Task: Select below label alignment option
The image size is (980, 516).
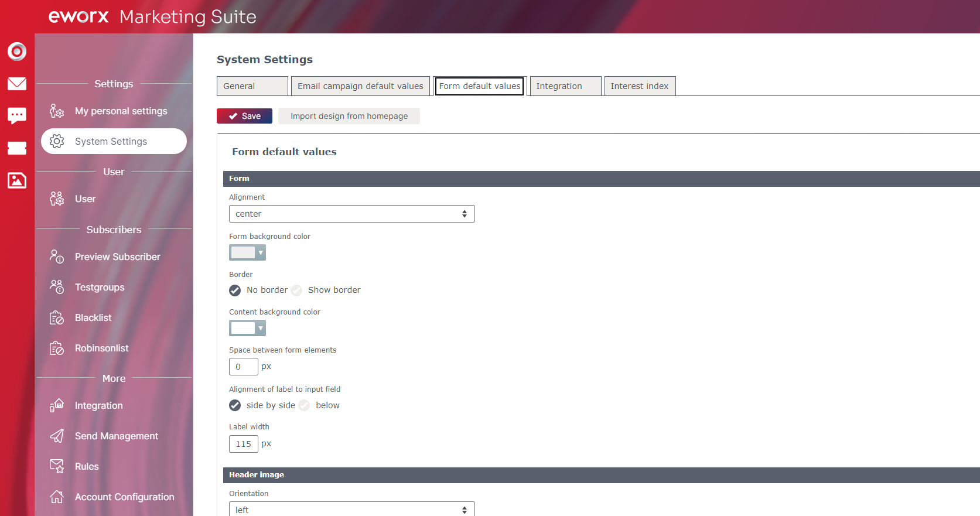Action: click(x=304, y=405)
